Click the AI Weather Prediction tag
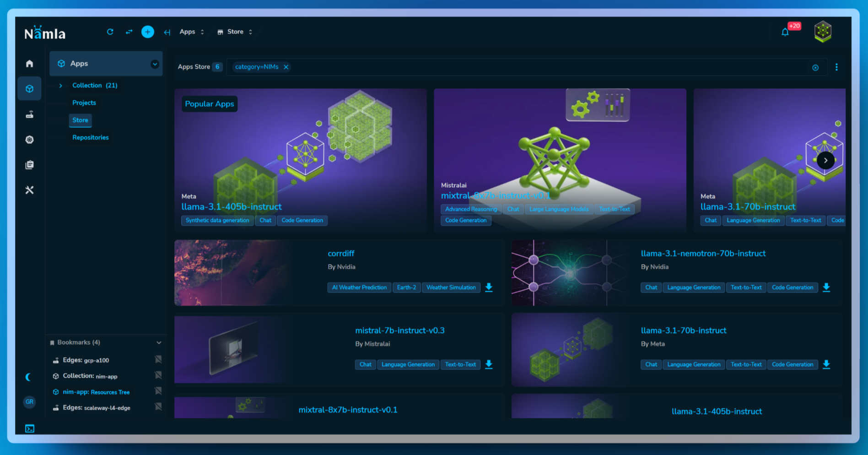The image size is (868, 455). pyautogui.click(x=359, y=287)
